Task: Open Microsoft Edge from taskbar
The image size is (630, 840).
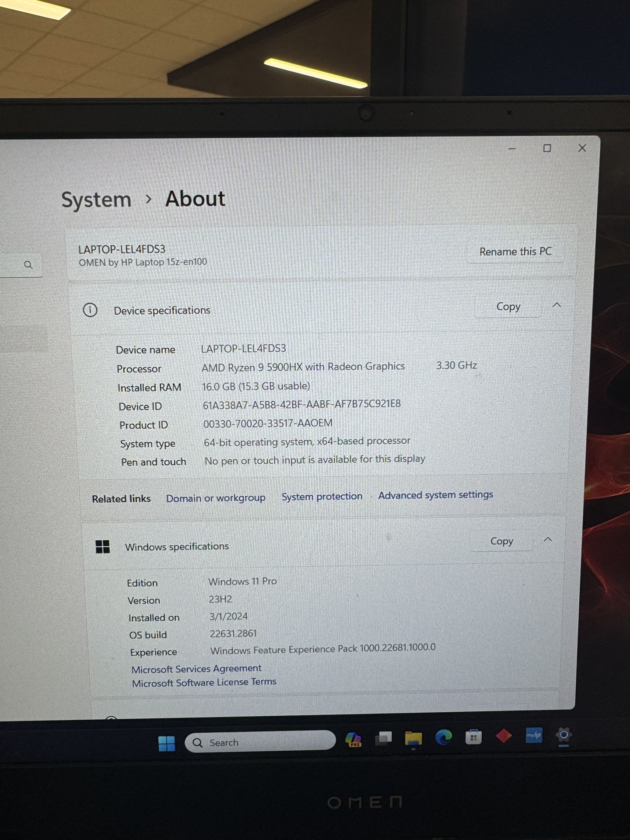Action: [443, 738]
